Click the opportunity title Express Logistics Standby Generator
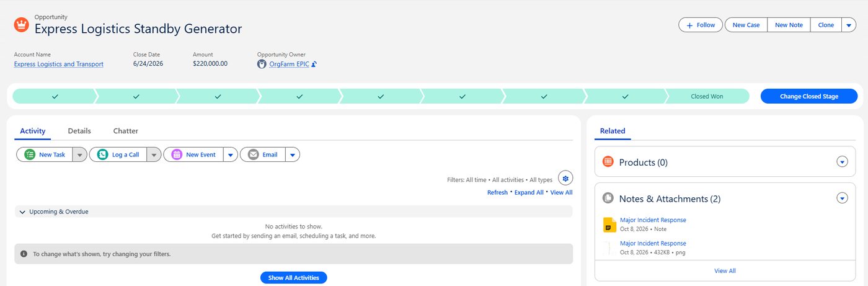 coord(138,29)
